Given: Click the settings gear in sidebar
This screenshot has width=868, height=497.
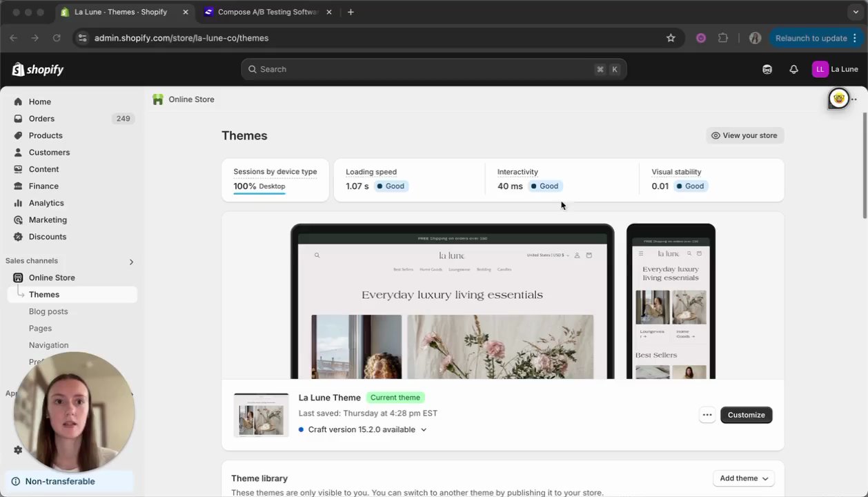Looking at the screenshot, I should coord(18,450).
